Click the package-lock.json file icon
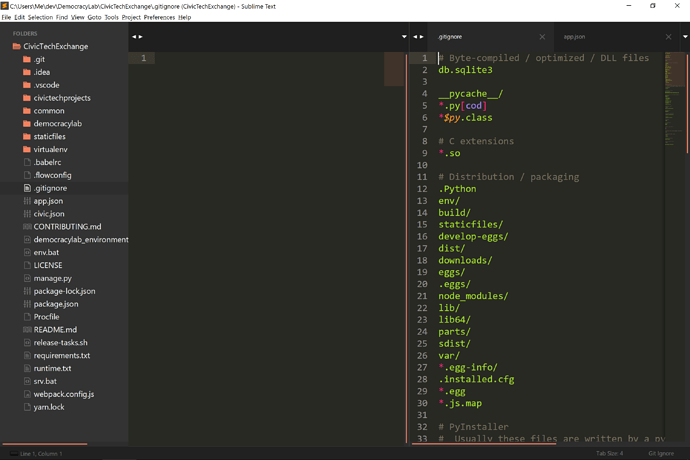This screenshot has height=460, width=690. 27,291
